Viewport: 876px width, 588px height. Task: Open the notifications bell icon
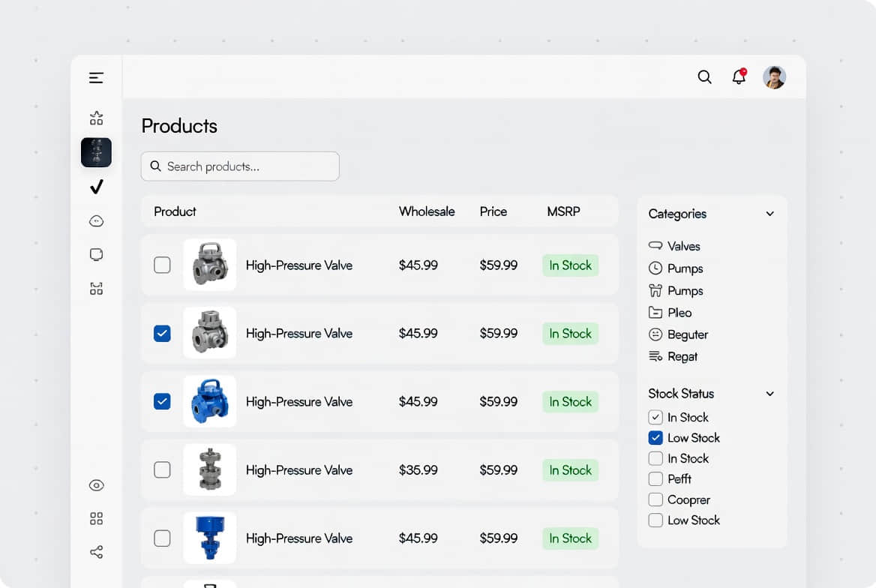739,77
